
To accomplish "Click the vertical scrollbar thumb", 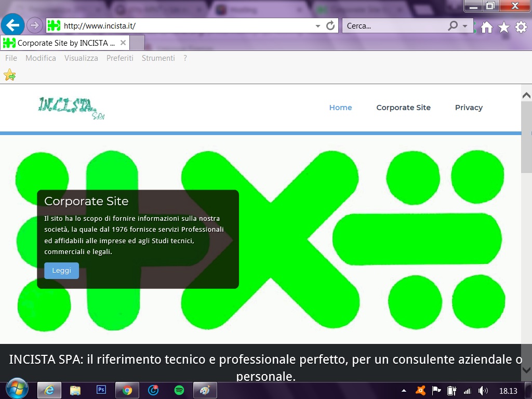I will 526,137.
